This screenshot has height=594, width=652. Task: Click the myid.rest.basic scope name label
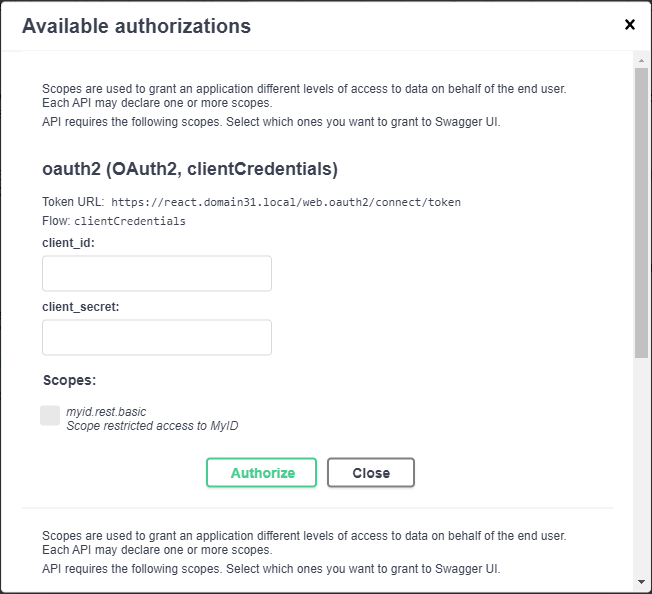(x=106, y=411)
